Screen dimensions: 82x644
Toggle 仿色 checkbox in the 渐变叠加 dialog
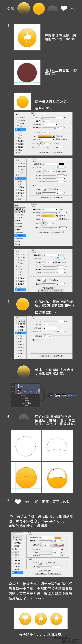[59, 209]
